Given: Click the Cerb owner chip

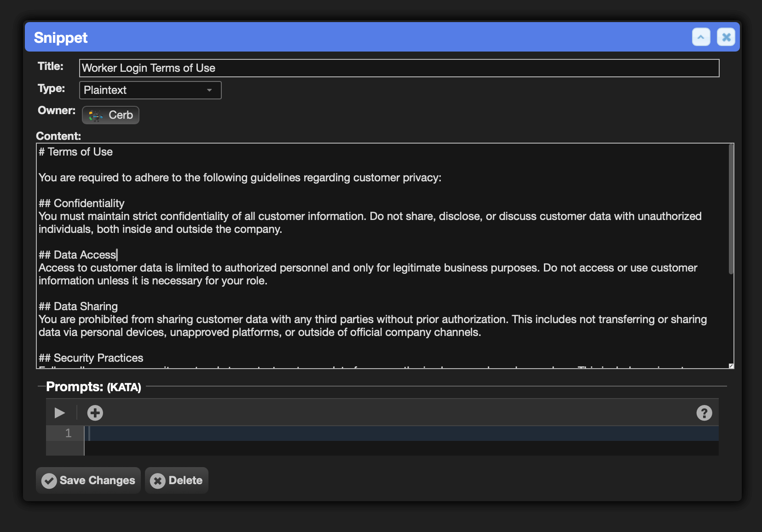Looking at the screenshot, I should point(111,115).
